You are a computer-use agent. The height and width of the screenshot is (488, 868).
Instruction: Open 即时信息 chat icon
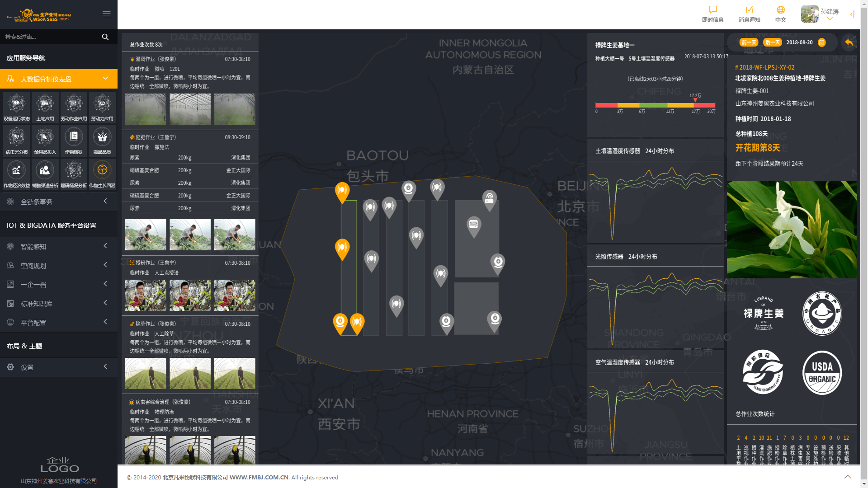pos(712,10)
